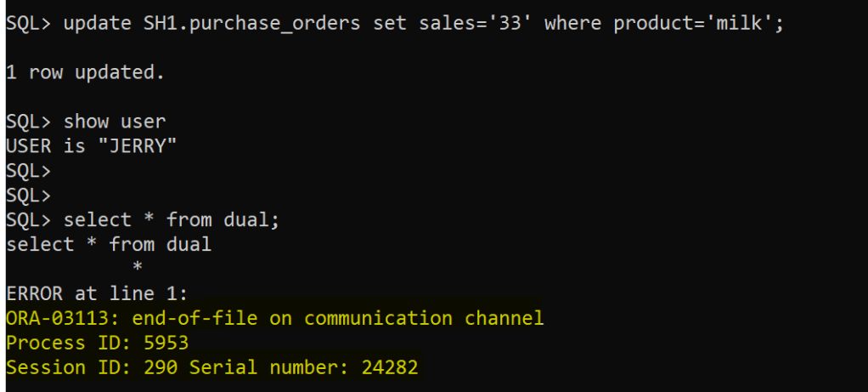The height and width of the screenshot is (392, 868).
Task: Click the asterisk error marker below select
Action: click(137, 270)
